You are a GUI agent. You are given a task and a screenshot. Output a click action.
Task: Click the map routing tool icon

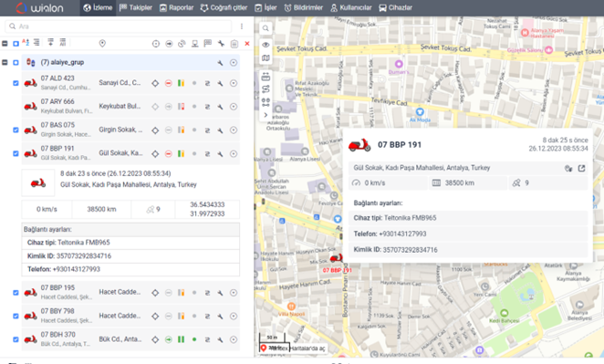click(x=266, y=89)
